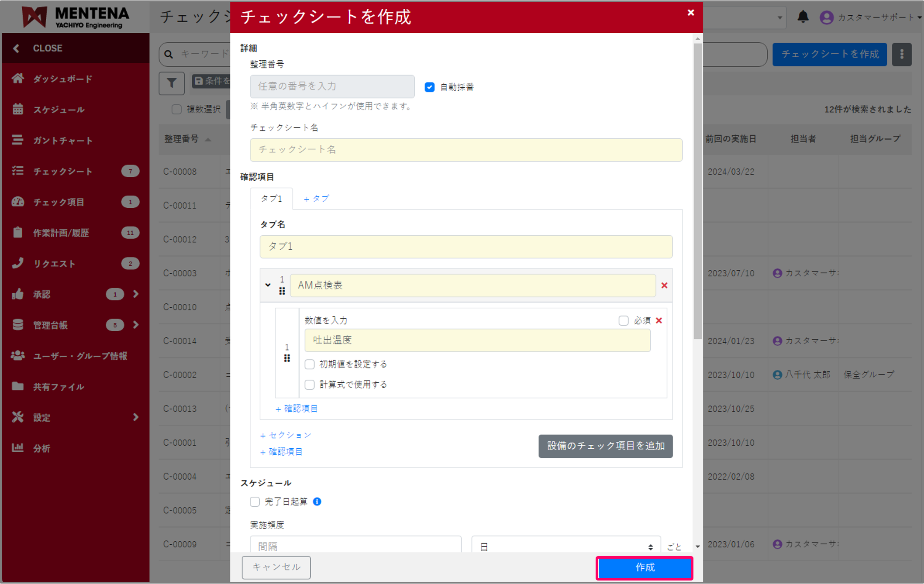Open the notification bell

[x=803, y=17]
